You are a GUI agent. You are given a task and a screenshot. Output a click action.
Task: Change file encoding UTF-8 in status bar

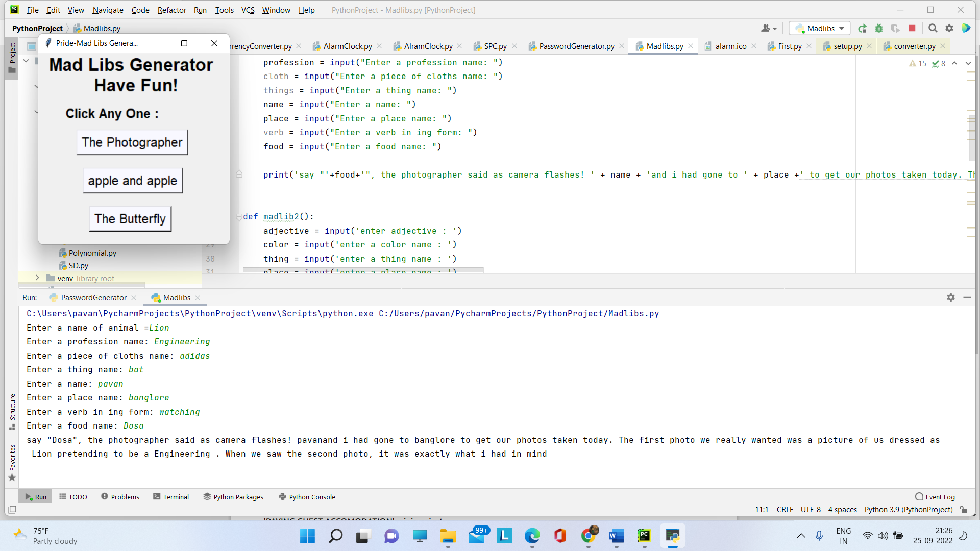(x=811, y=510)
